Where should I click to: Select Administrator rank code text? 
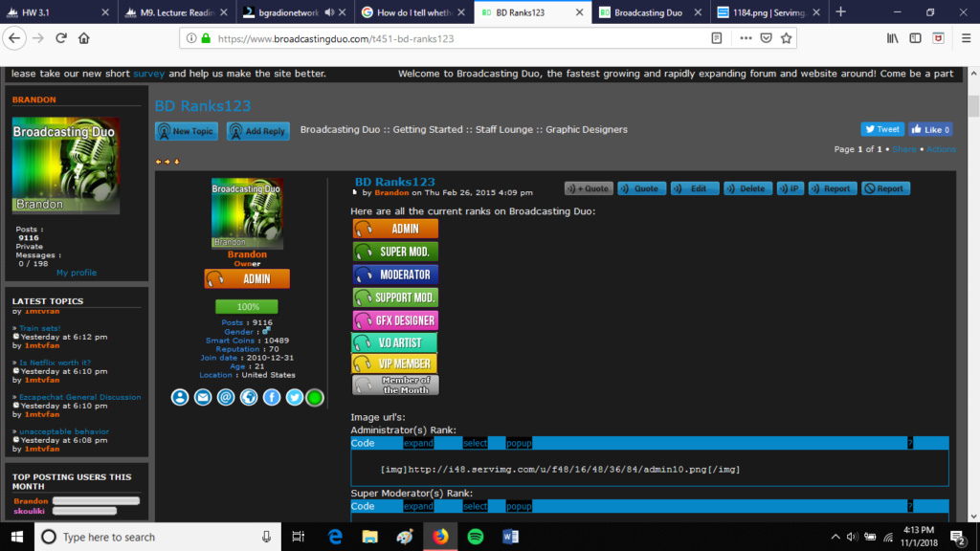click(x=475, y=443)
